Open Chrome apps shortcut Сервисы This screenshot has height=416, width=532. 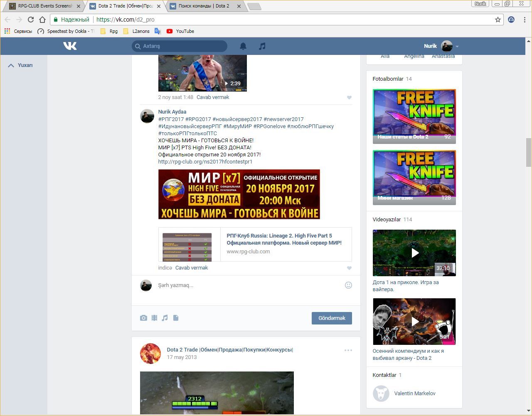click(x=18, y=31)
